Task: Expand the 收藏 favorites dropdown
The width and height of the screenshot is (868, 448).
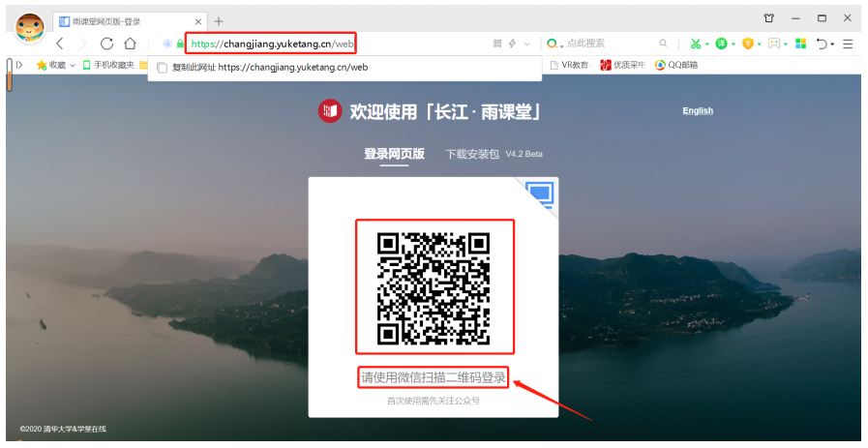Action: tap(73, 66)
